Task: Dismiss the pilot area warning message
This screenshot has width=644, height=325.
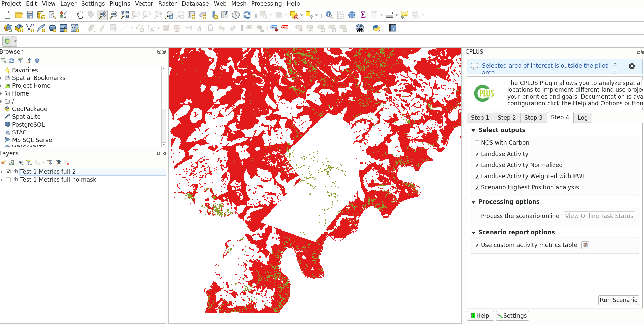Action: (x=632, y=66)
